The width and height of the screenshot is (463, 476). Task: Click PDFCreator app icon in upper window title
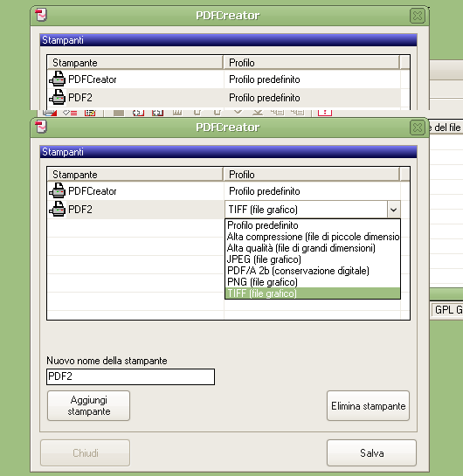click(41, 15)
